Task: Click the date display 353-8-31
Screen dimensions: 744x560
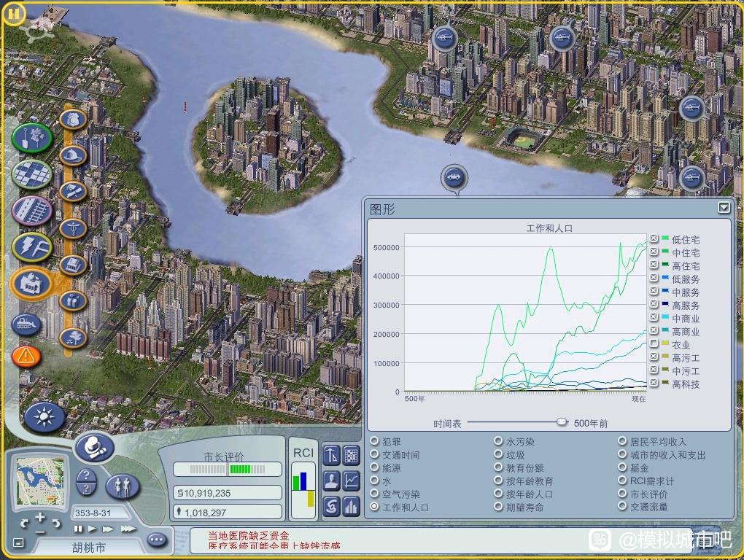Action: click(93, 513)
